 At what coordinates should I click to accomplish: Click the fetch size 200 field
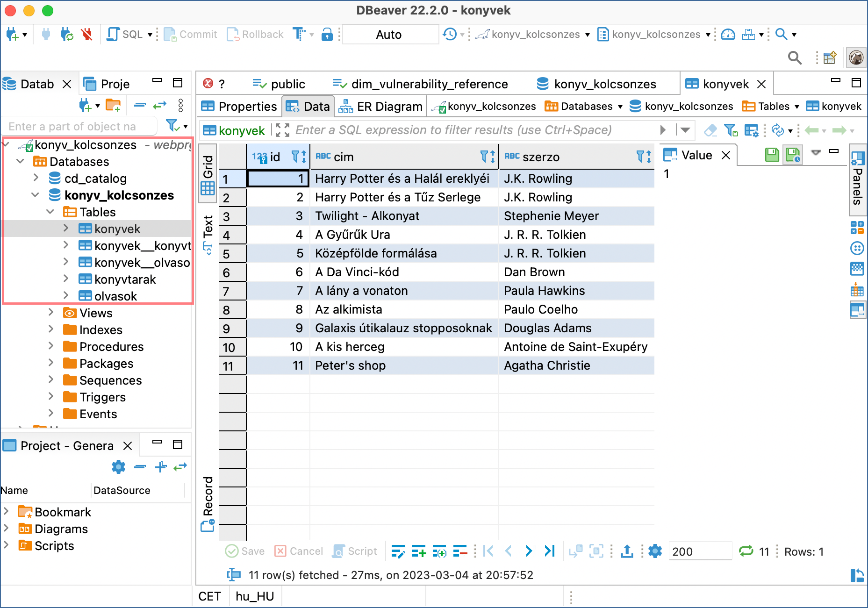700,551
